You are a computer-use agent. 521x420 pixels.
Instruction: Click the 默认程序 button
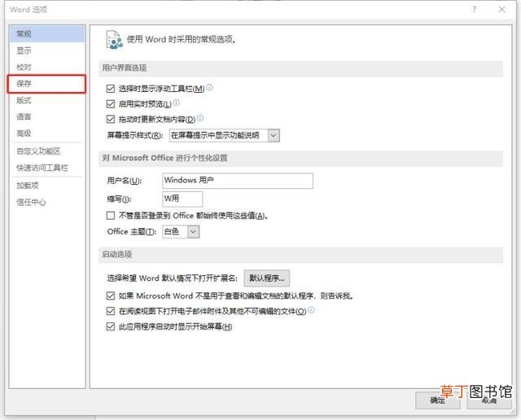(267, 278)
